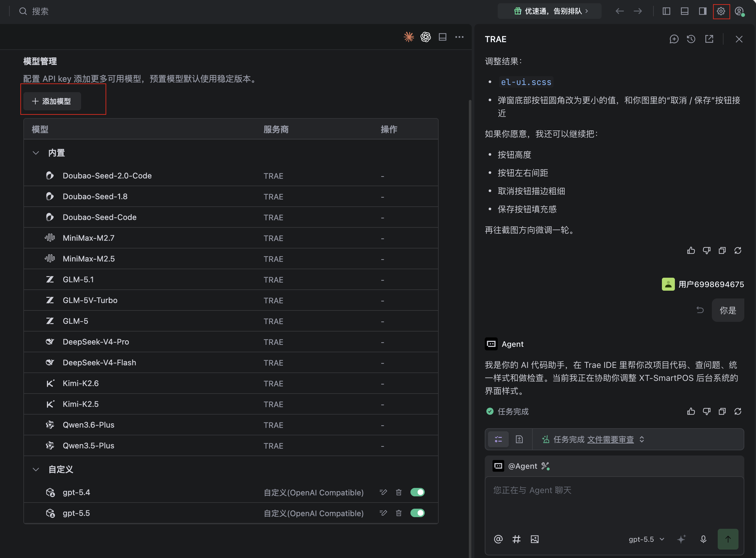Screen dimensions: 756x558
Task: Click the @Agent selector chip
Action: click(515, 466)
